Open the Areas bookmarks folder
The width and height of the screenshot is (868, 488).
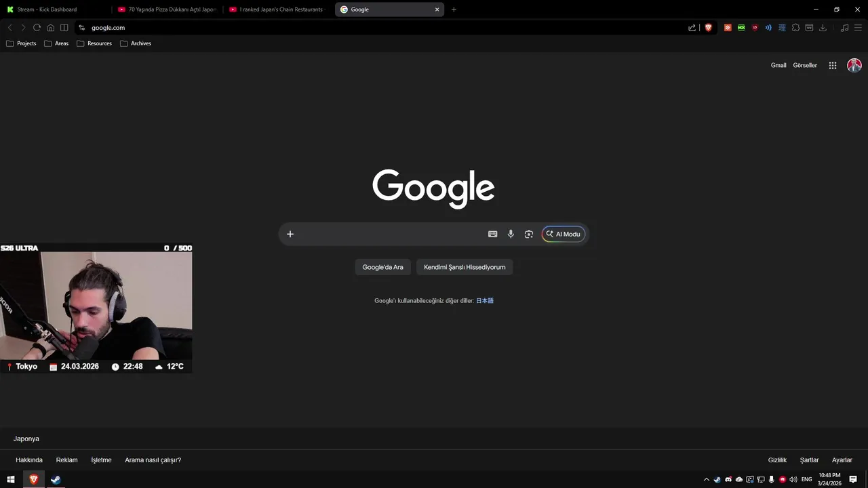[56, 43]
